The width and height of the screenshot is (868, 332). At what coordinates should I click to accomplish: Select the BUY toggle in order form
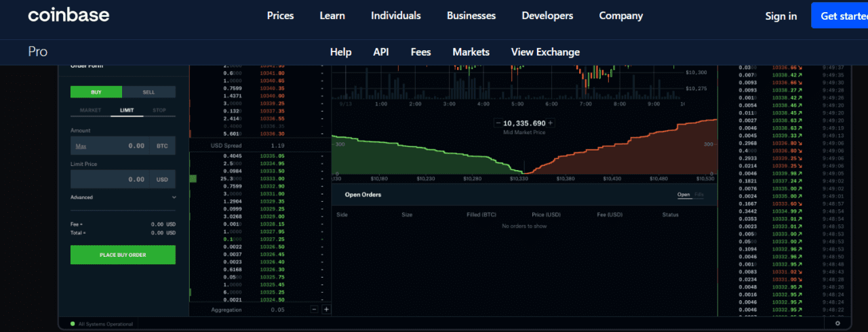pos(96,92)
